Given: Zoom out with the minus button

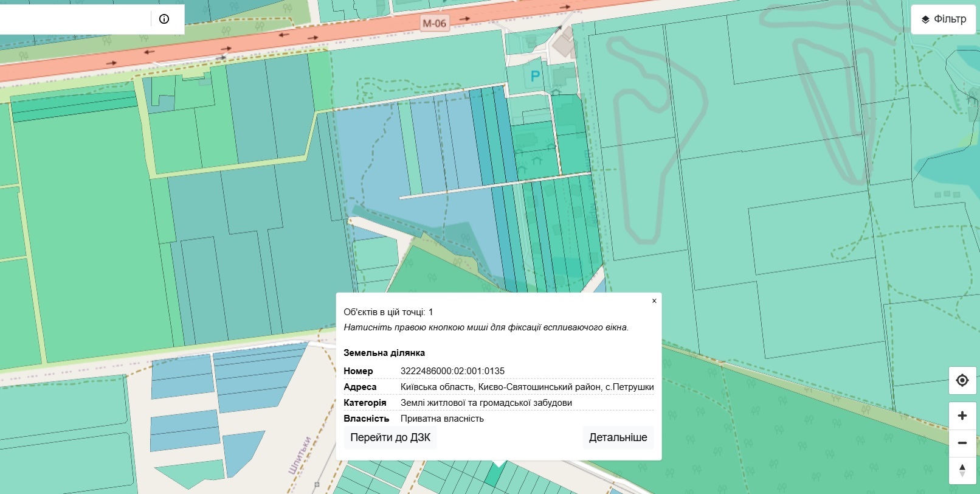Looking at the screenshot, I should pyautogui.click(x=962, y=443).
